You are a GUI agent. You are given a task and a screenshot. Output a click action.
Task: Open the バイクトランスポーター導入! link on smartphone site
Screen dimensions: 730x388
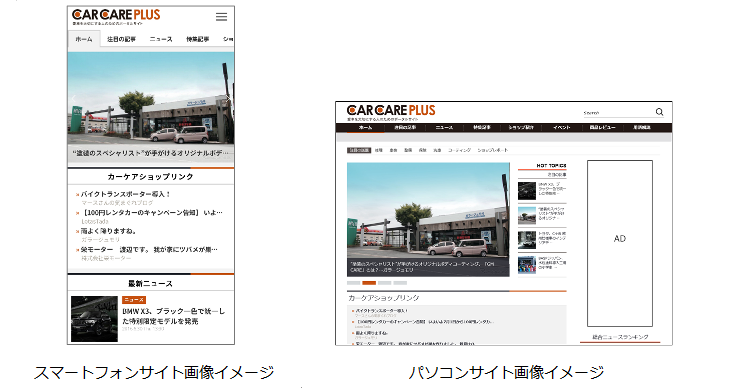pyautogui.click(x=126, y=194)
